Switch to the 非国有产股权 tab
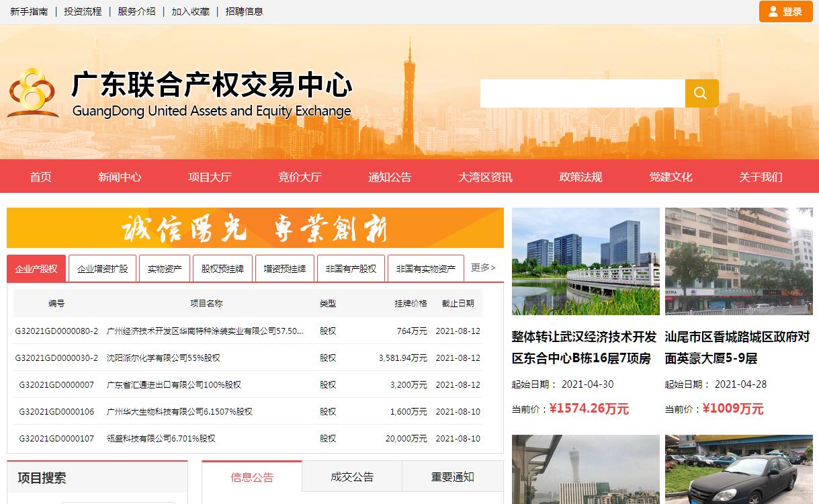Screen dimensions: 819x504 351,269
